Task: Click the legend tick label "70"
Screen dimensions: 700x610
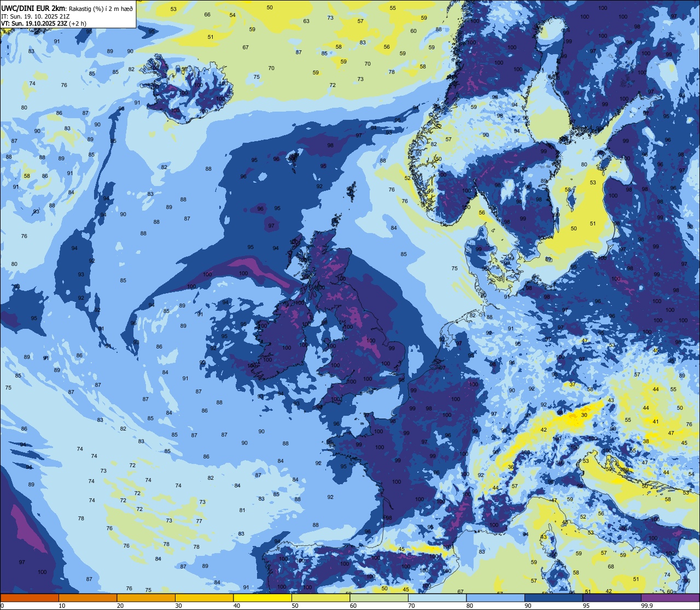Action: (x=411, y=606)
